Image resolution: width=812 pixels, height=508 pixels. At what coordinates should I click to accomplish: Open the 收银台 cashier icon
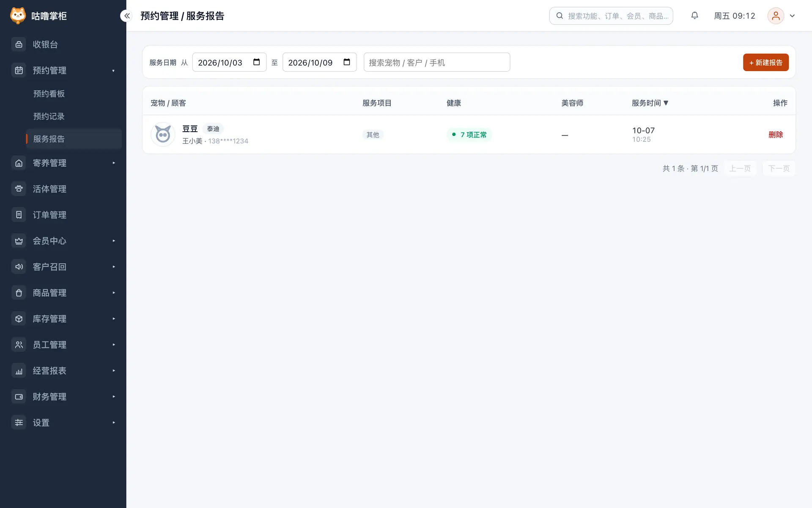[19, 44]
